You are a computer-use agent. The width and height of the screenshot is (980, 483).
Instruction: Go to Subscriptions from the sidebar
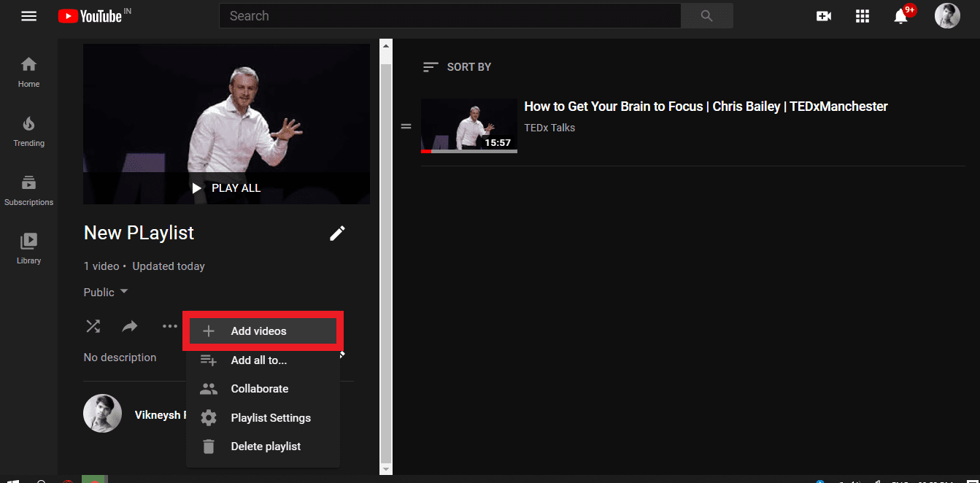click(x=28, y=190)
